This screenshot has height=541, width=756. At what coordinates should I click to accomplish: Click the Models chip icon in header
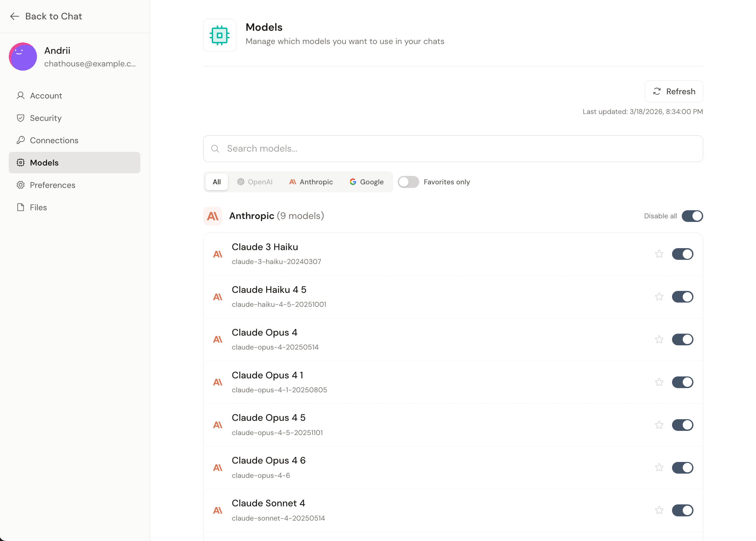pyautogui.click(x=220, y=35)
